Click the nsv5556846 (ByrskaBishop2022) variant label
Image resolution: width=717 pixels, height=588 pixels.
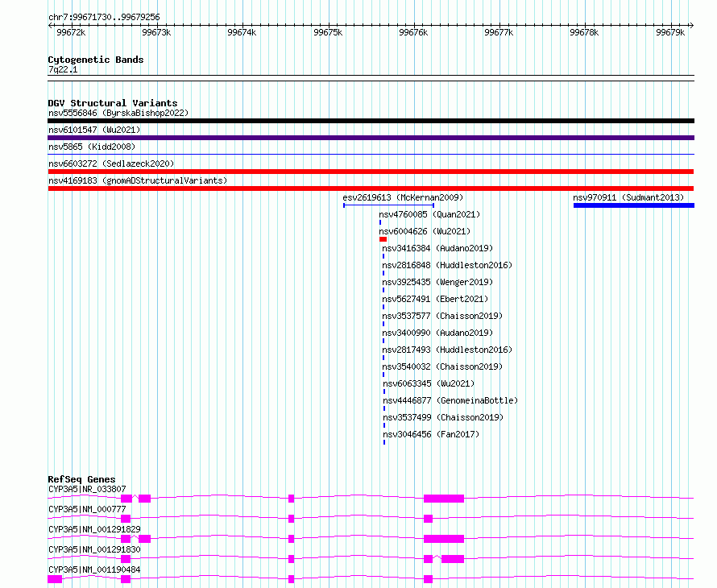pyautogui.click(x=118, y=113)
